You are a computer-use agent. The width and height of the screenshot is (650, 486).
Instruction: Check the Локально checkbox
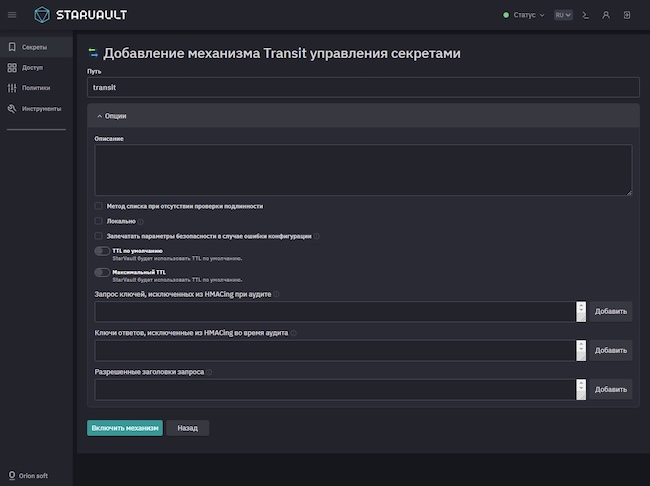pyautogui.click(x=98, y=221)
